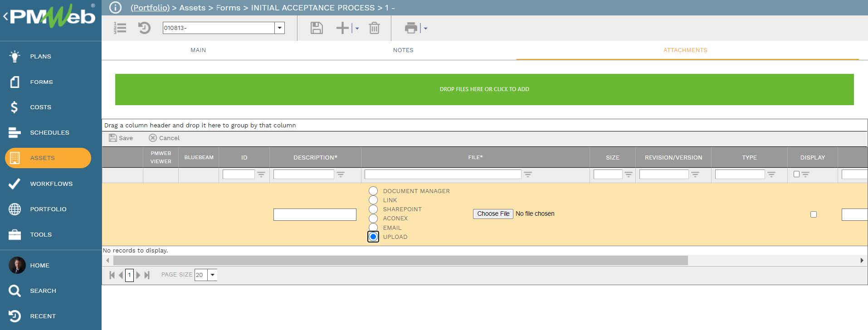Toggle Display filter checkbox
This screenshot has height=330, width=868.
coord(796,174)
